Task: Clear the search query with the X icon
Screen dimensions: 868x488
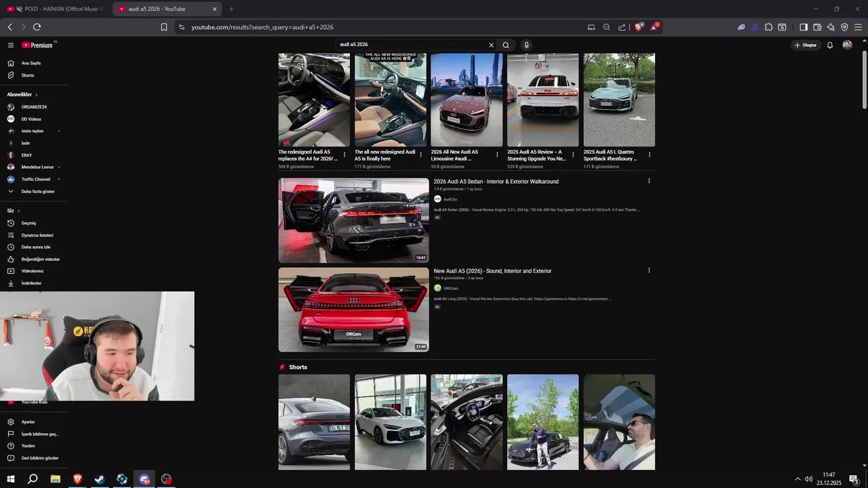Action: [492, 45]
